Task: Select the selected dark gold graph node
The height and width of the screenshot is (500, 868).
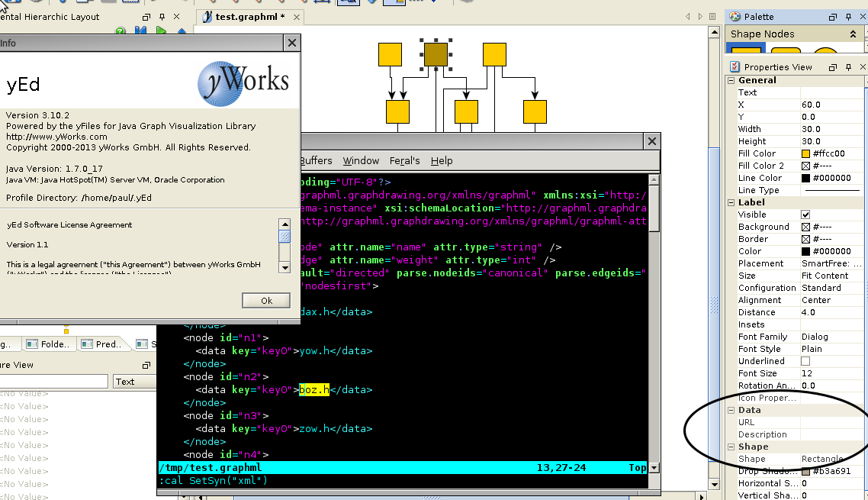Action: tap(436, 54)
